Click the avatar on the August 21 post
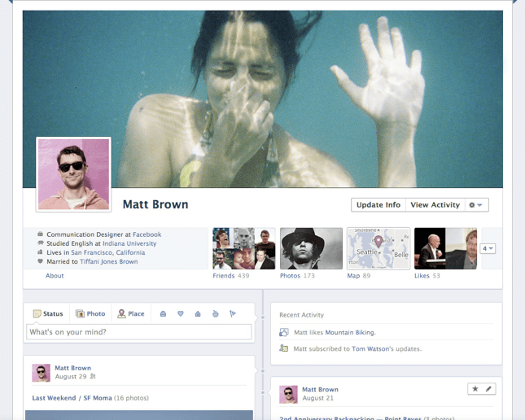The width and height of the screenshot is (525, 420). [x=289, y=395]
